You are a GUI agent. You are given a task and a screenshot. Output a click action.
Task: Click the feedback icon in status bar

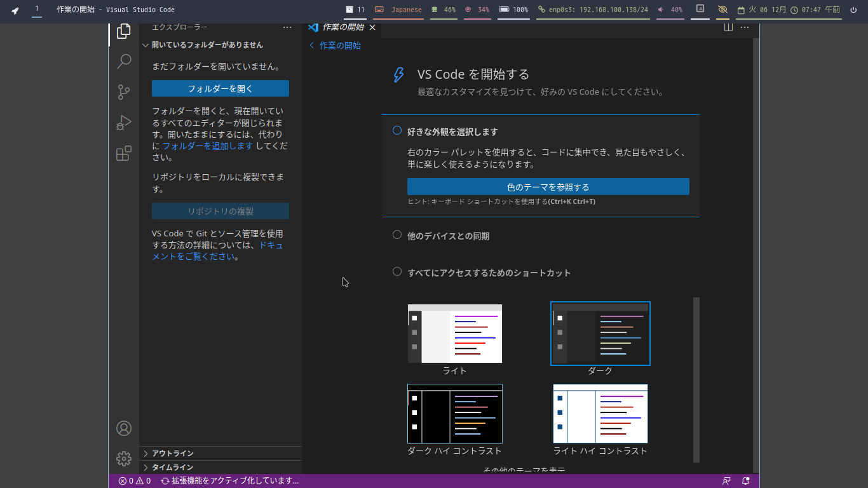(726, 481)
